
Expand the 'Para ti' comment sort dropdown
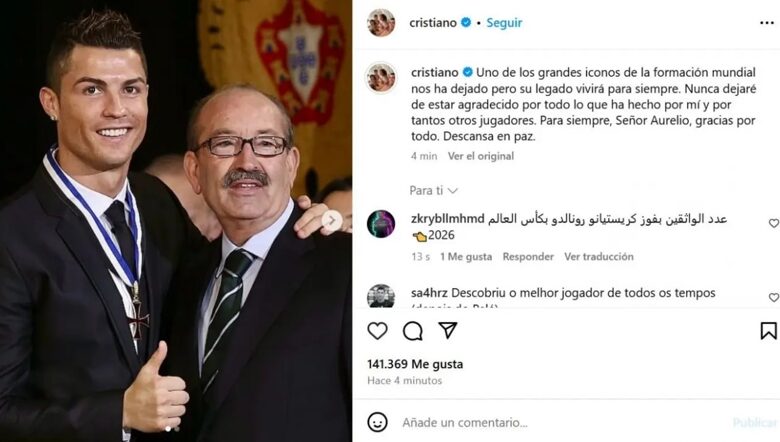coord(433,190)
